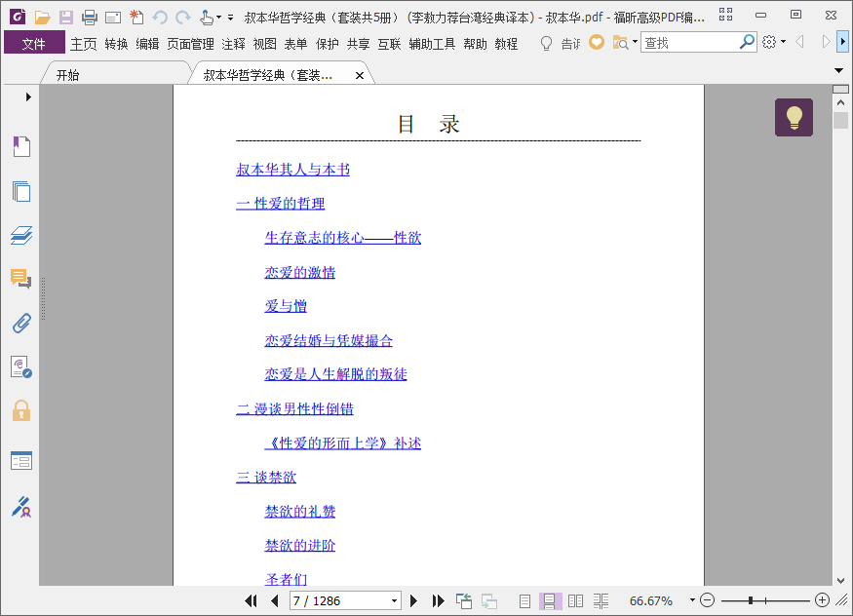Click the vertical scrollbar thumb
This screenshot has width=853, height=616.
(x=841, y=120)
